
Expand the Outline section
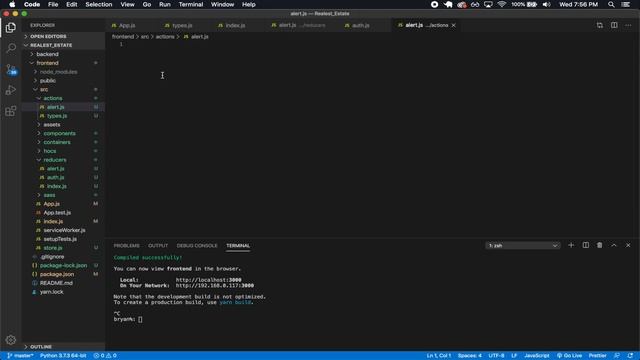63,347
